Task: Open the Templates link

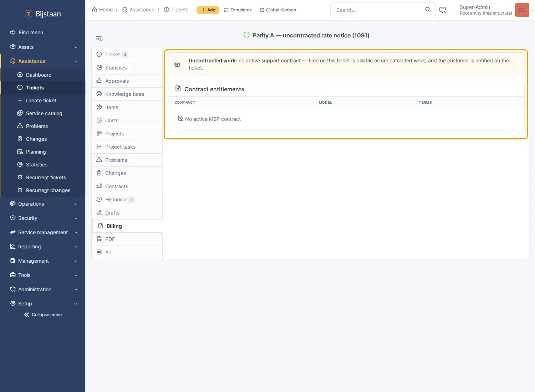Action: (238, 10)
